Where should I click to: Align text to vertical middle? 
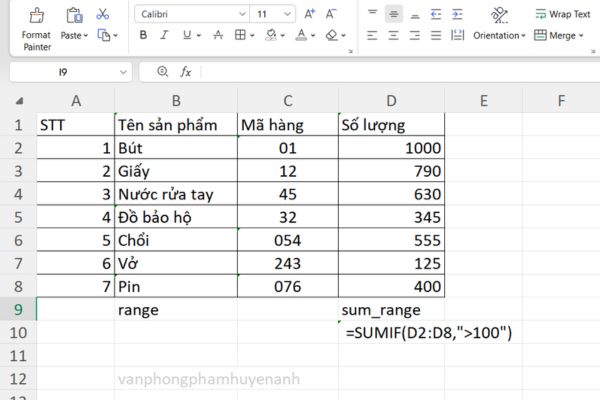tap(393, 14)
